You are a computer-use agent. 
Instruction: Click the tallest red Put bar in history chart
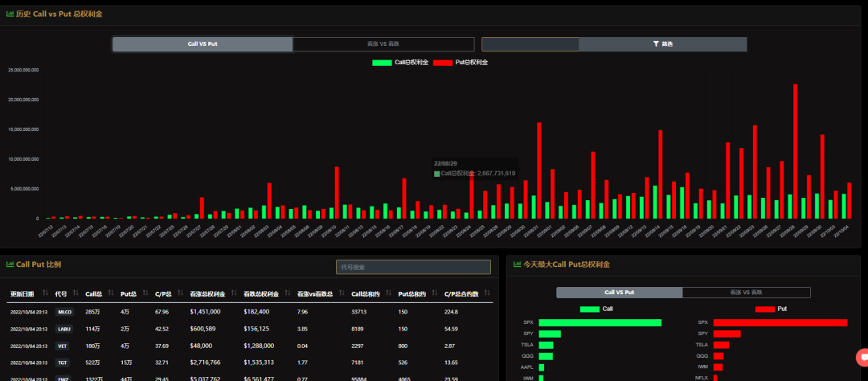tap(796, 151)
